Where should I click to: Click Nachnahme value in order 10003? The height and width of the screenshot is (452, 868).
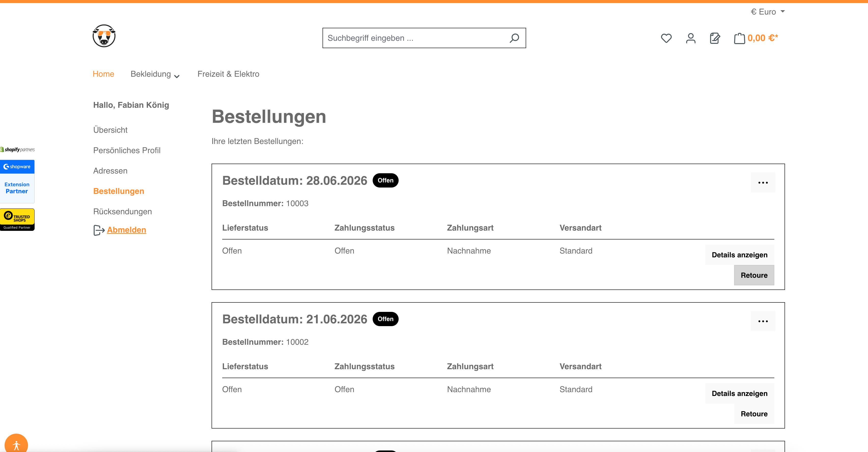tap(469, 251)
